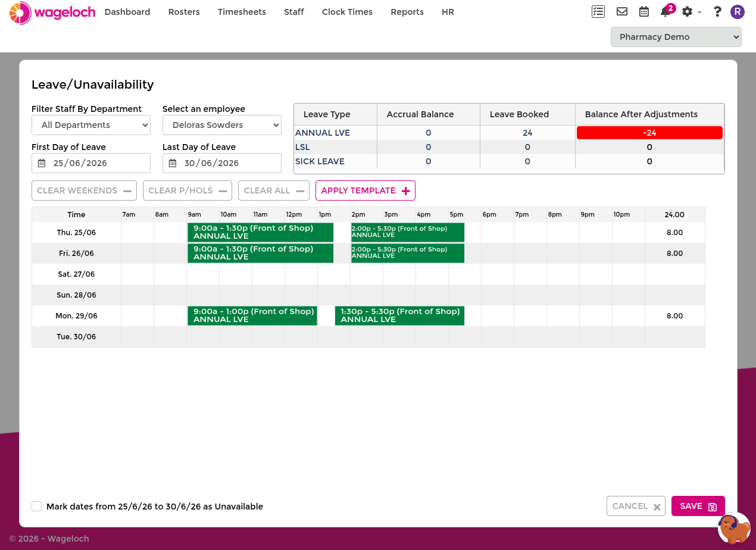Expand the Pharmacy Demo location dropdown
The height and width of the screenshot is (550, 756).
pos(676,37)
